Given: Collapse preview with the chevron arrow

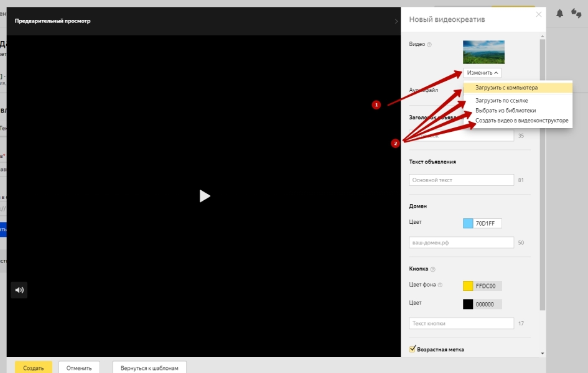Looking at the screenshot, I should (396, 21).
